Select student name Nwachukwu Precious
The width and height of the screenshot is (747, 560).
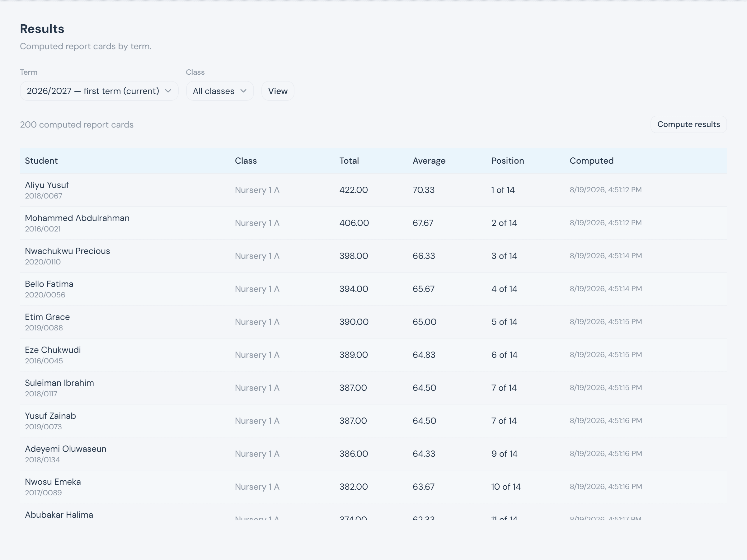pos(68,251)
